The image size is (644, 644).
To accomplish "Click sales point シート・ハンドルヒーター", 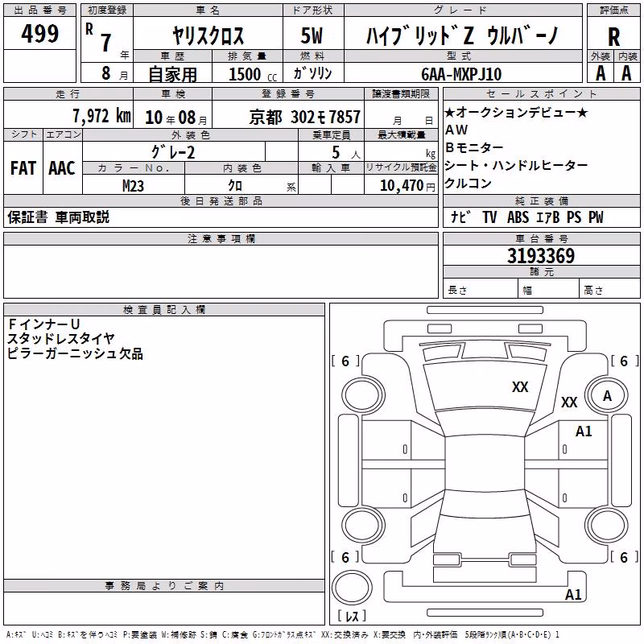I will pyautogui.click(x=516, y=165).
